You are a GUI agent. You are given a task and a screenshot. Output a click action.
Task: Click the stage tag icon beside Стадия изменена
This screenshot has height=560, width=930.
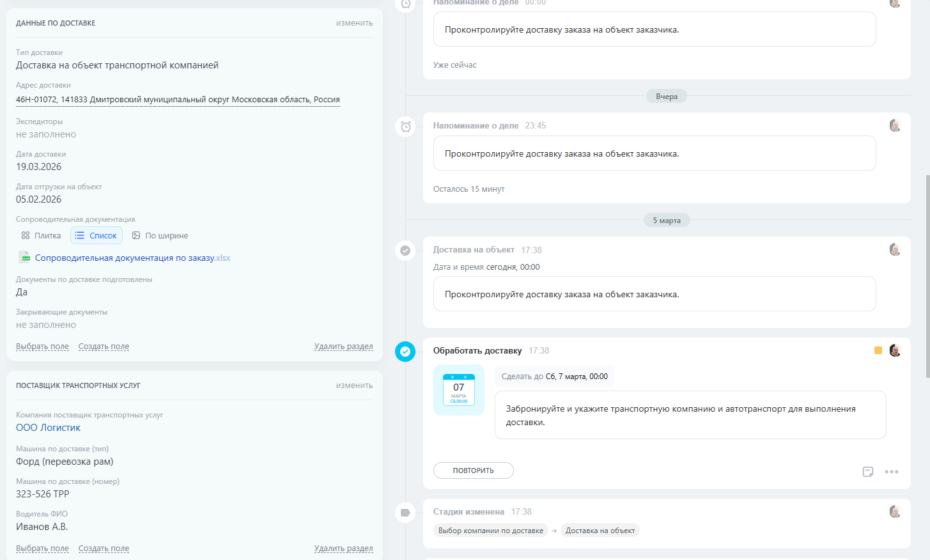tap(405, 513)
